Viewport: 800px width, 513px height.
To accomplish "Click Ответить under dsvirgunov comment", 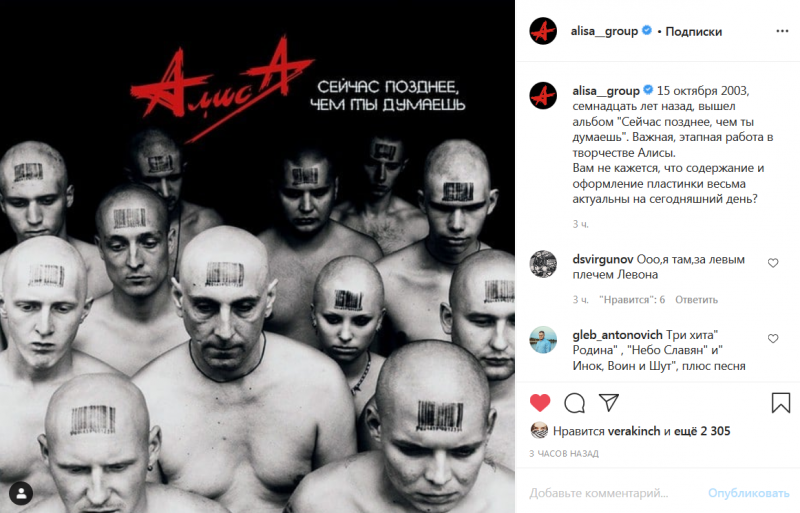I will point(696,300).
